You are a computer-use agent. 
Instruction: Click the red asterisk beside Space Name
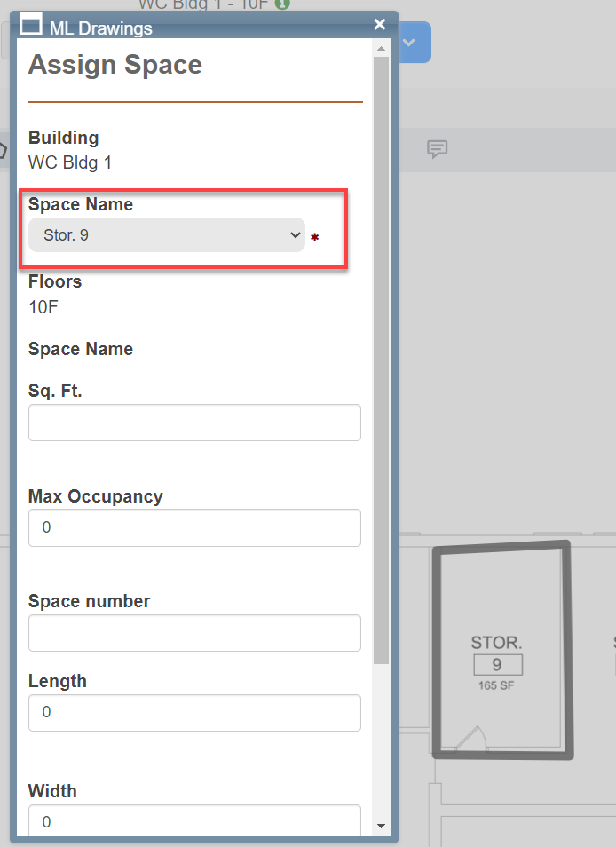314,235
